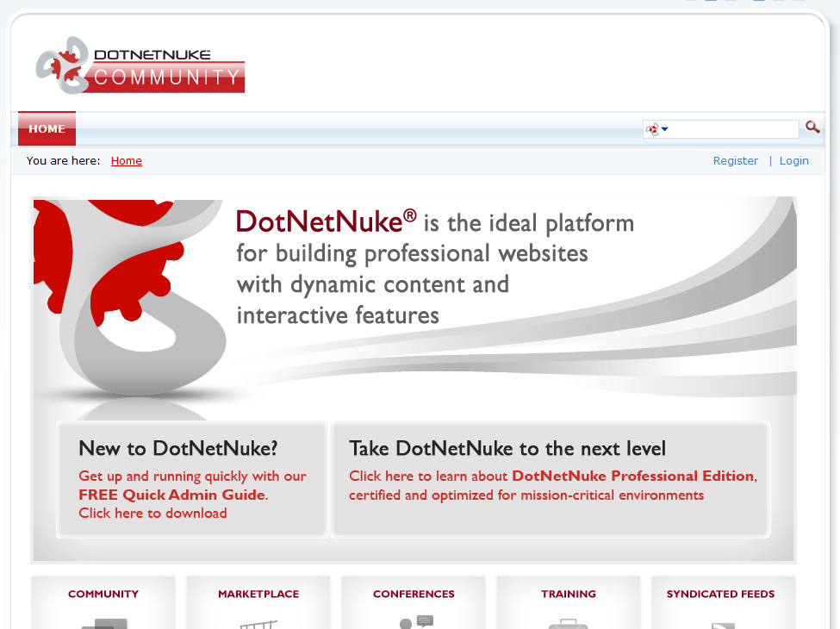
Task: Click the magnifying glass search icon
Action: click(812, 128)
